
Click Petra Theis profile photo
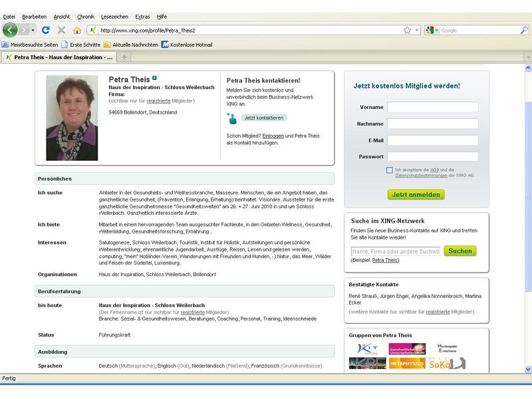tap(72, 118)
